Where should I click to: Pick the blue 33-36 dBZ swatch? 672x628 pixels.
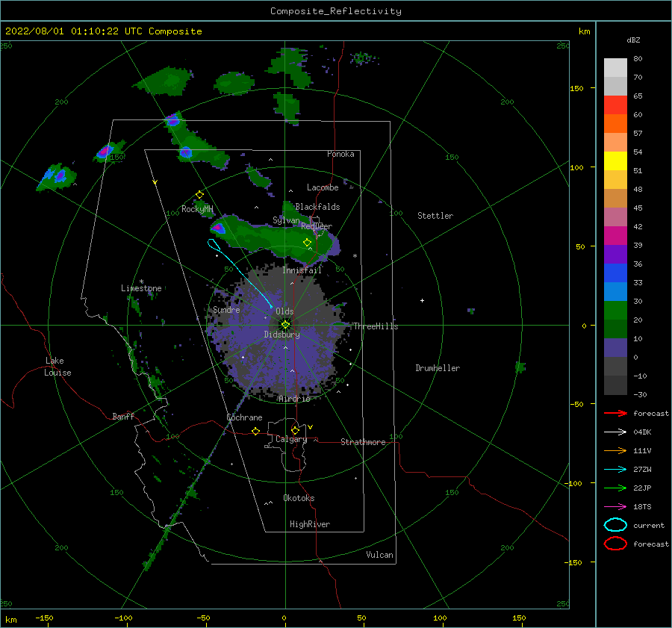pyautogui.click(x=615, y=273)
